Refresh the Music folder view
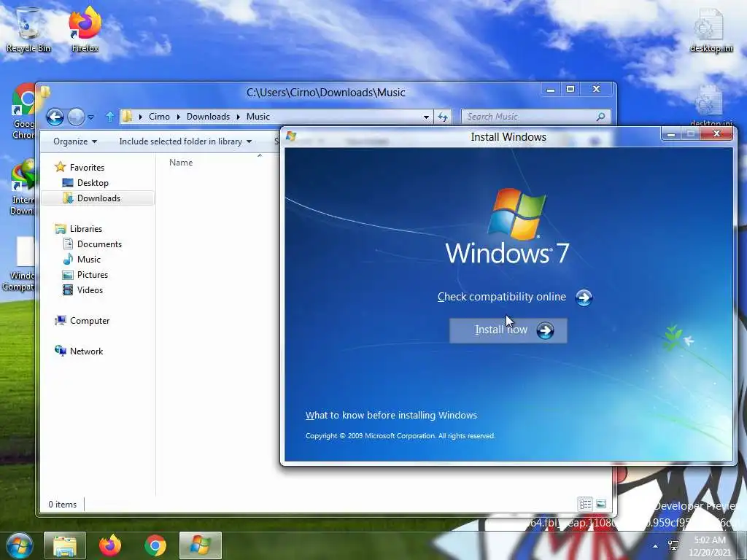This screenshot has width=747, height=560. [443, 117]
